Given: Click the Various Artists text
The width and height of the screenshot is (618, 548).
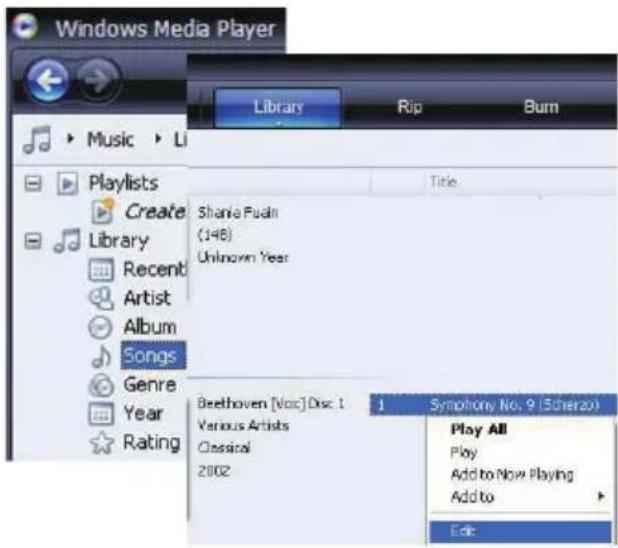Looking at the screenshot, I should (x=243, y=426).
